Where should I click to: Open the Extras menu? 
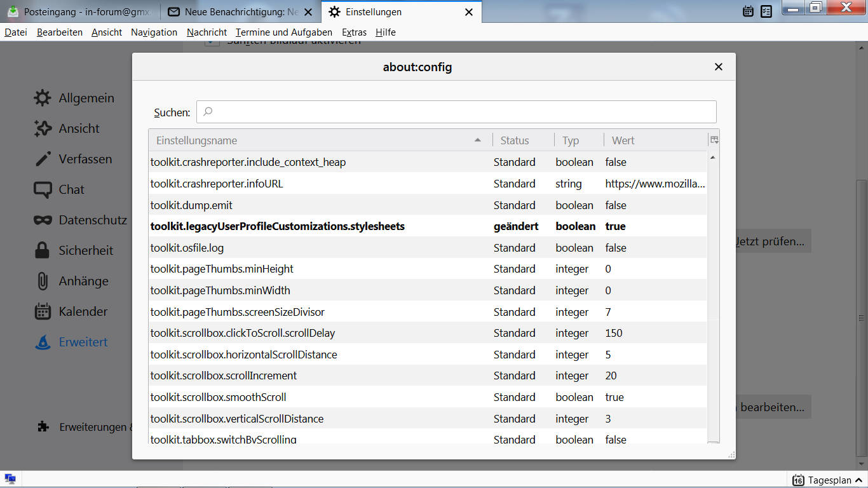354,32
